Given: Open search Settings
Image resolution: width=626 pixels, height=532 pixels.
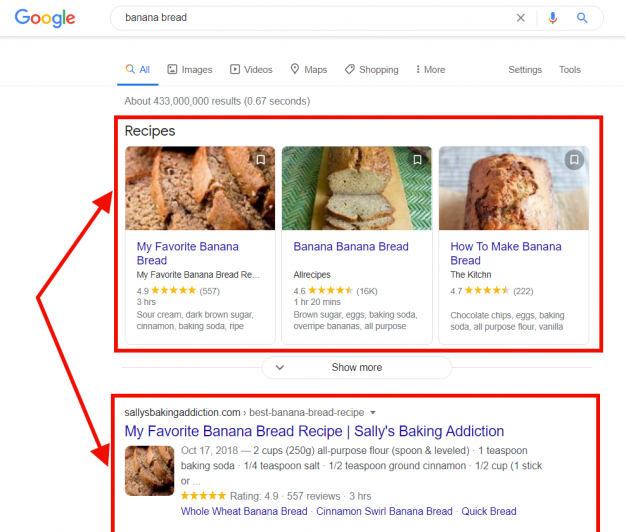Looking at the screenshot, I should tap(525, 70).
